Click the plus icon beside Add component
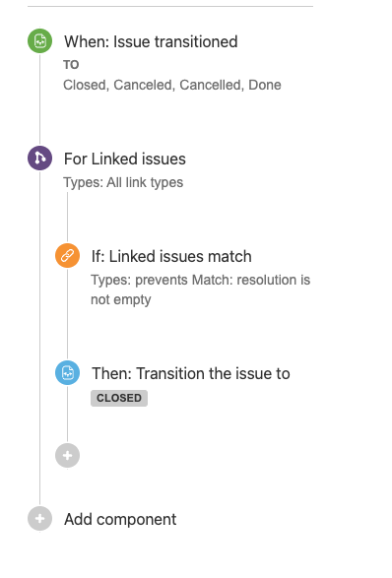 coord(39,519)
